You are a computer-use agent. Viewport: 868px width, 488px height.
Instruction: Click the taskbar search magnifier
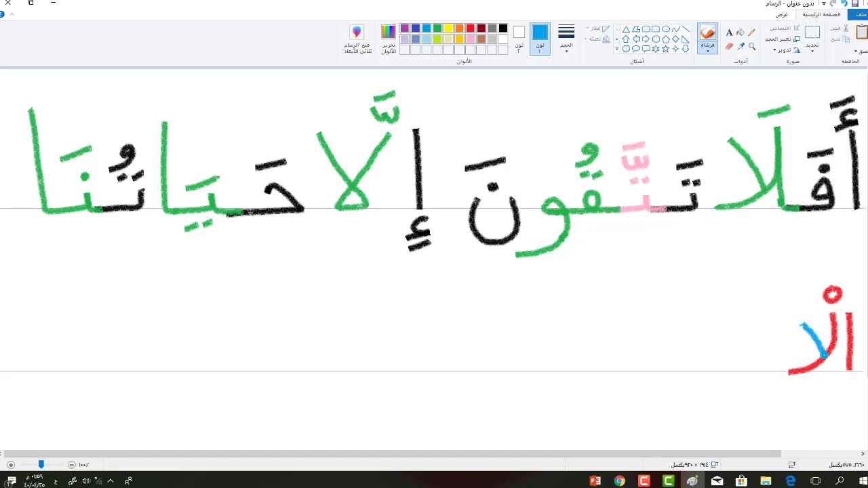click(x=840, y=481)
